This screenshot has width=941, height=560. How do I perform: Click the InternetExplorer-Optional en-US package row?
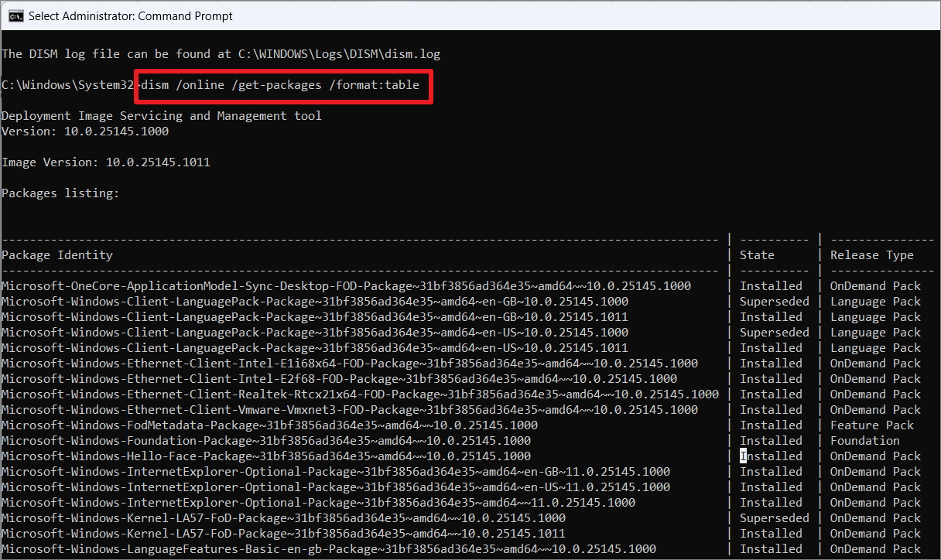pyautogui.click(x=335, y=487)
